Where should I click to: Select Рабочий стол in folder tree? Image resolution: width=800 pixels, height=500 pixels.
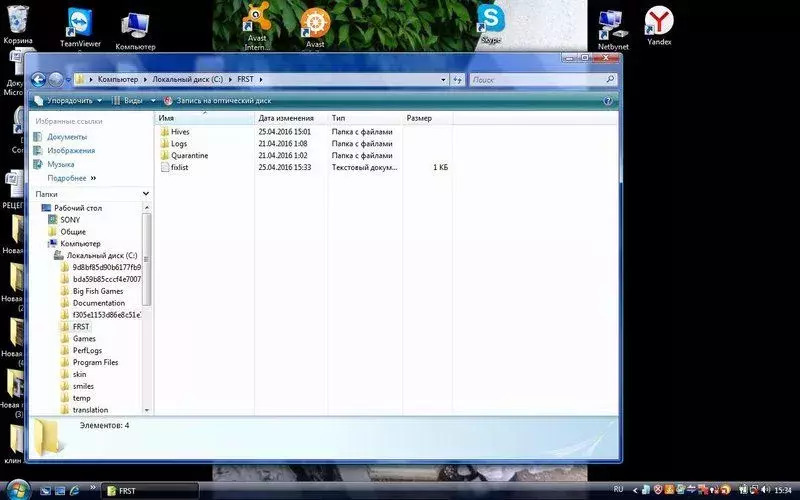tap(78, 208)
